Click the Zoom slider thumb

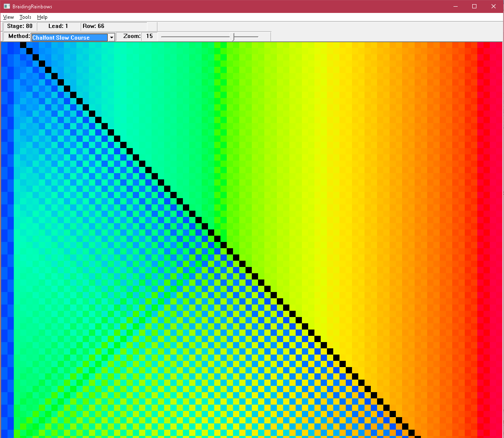233,37
